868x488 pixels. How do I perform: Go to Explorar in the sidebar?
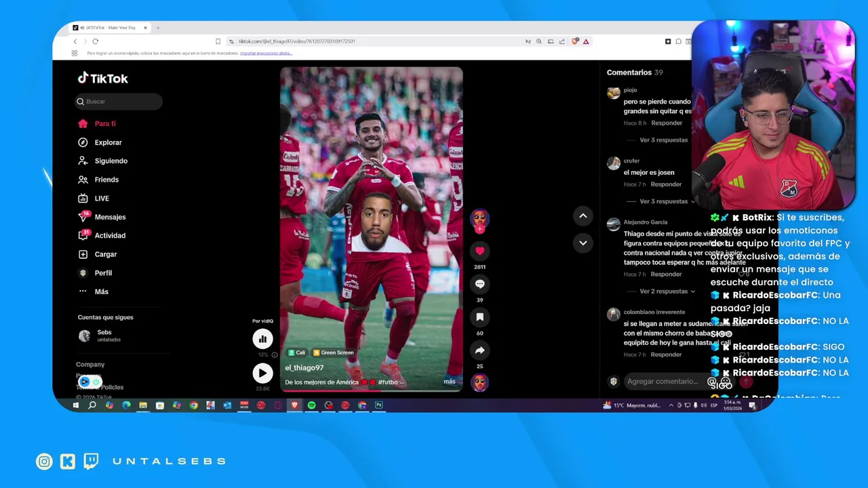(100, 142)
